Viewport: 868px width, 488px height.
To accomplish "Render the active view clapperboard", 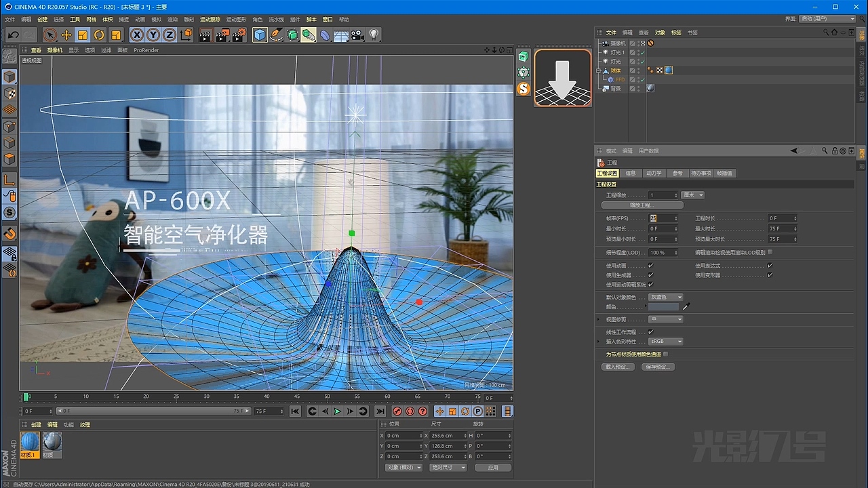I will [x=205, y=35].
